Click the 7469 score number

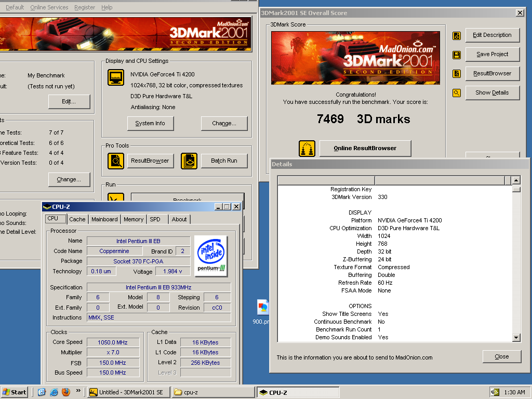click(330, 119)
